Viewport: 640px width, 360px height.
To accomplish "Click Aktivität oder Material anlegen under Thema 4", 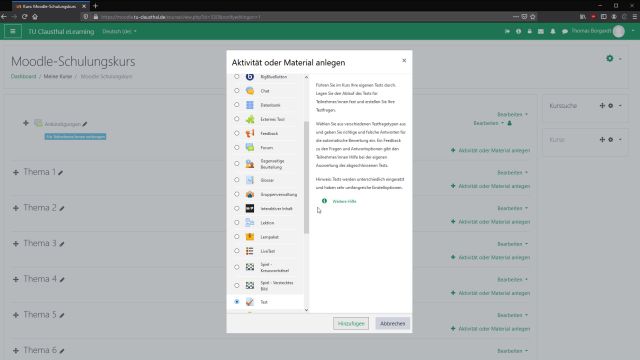I will pos(490,293).
